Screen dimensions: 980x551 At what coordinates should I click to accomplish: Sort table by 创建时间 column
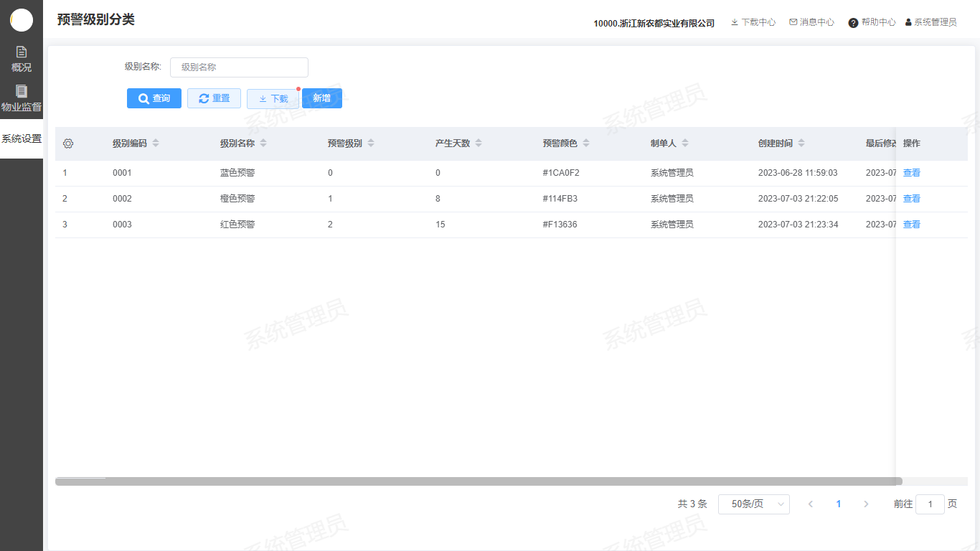point(801,143)
